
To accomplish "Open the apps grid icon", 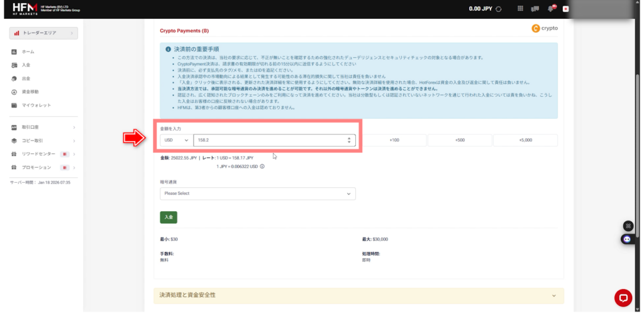I will [520, 9].
